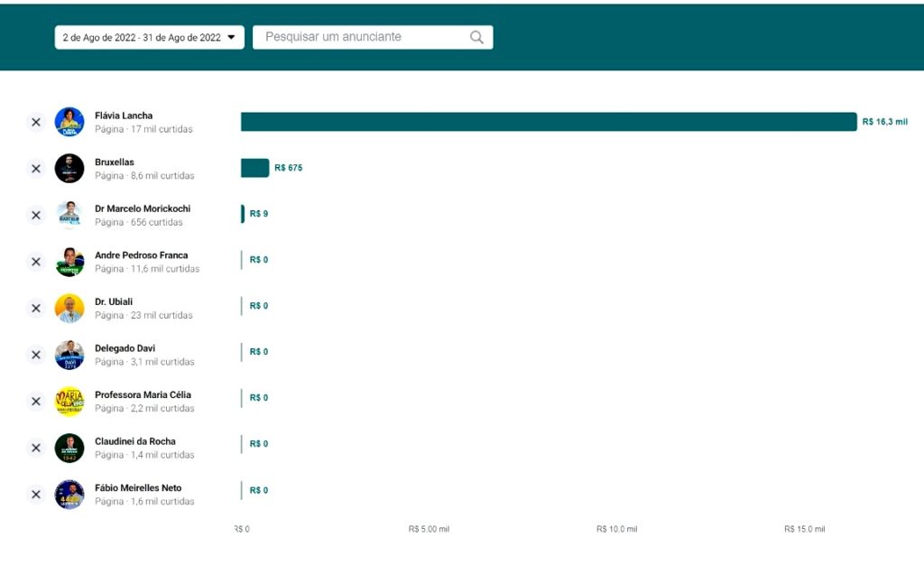Remove Delegado Davi using X icon
924x565 pixels.
point(36,355)
